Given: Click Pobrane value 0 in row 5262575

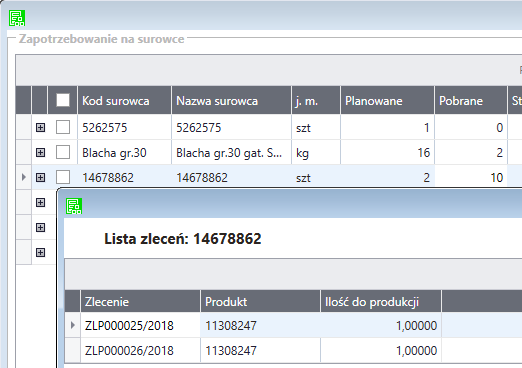Looking at the screenshot, I should click(x=471, y=127).
